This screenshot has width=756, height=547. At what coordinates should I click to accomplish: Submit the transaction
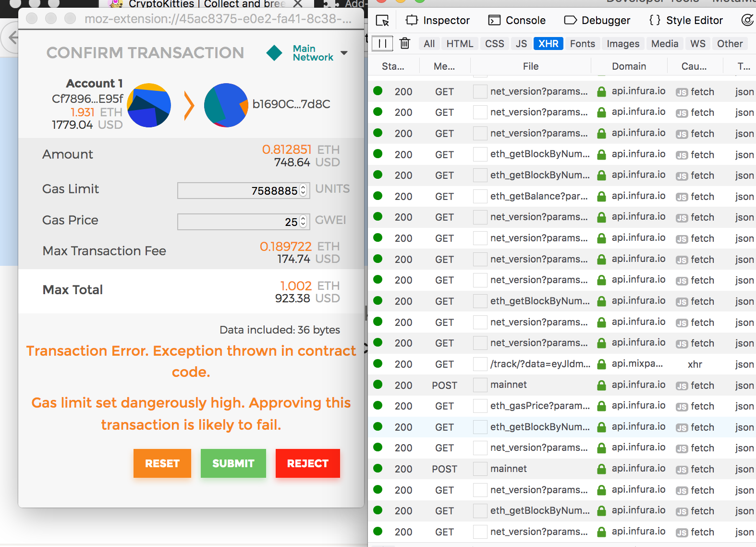pyautogui.click(x=233, y=463)
